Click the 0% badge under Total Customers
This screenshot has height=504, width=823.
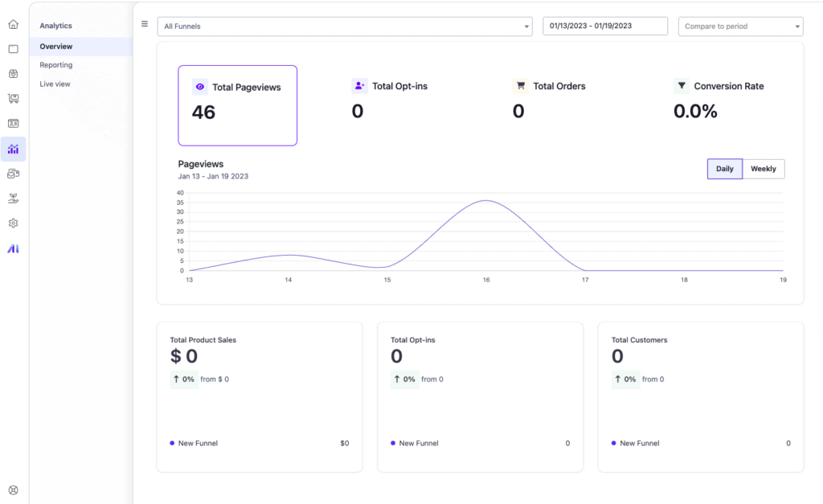[x=625, y=379]
